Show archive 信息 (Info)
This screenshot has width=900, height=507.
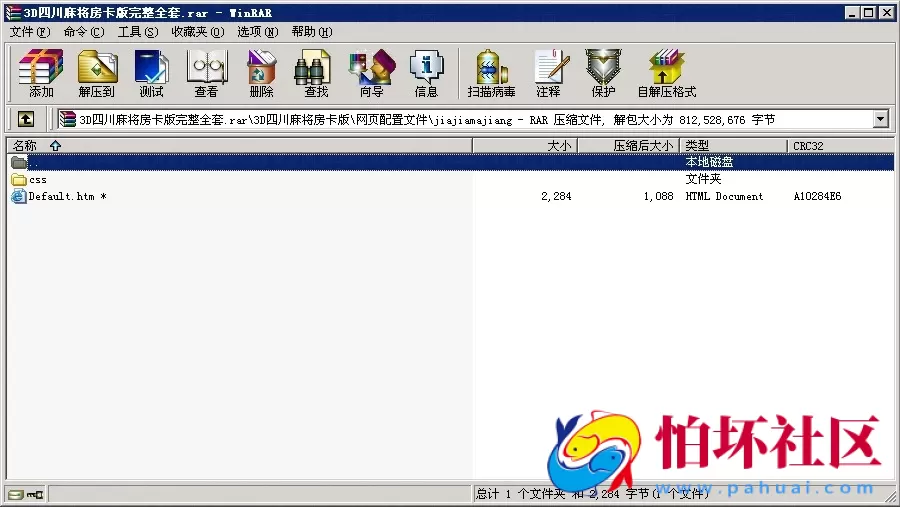click(x=426, y=73)
